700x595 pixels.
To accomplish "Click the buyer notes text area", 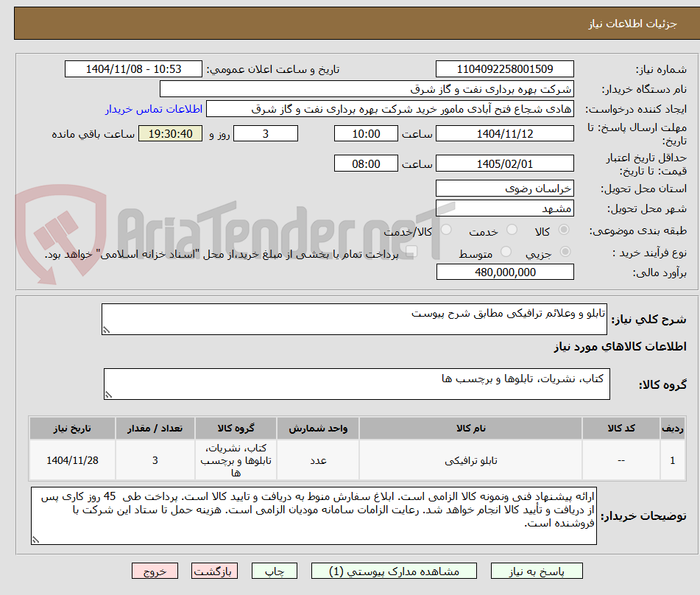I will coord(314,516).
